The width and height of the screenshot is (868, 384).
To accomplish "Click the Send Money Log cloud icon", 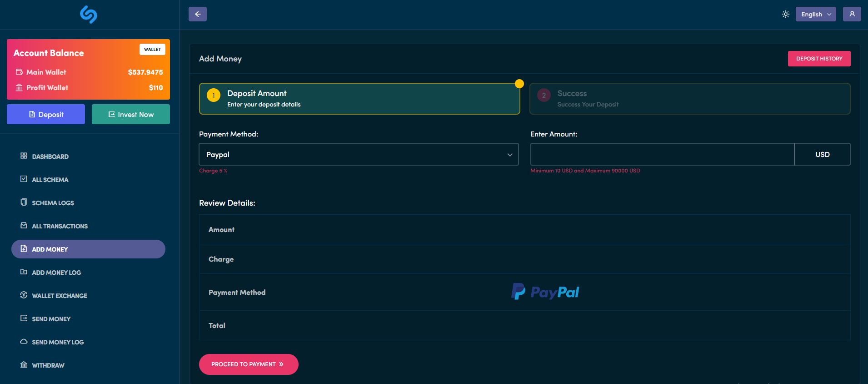I will point(24,342).
